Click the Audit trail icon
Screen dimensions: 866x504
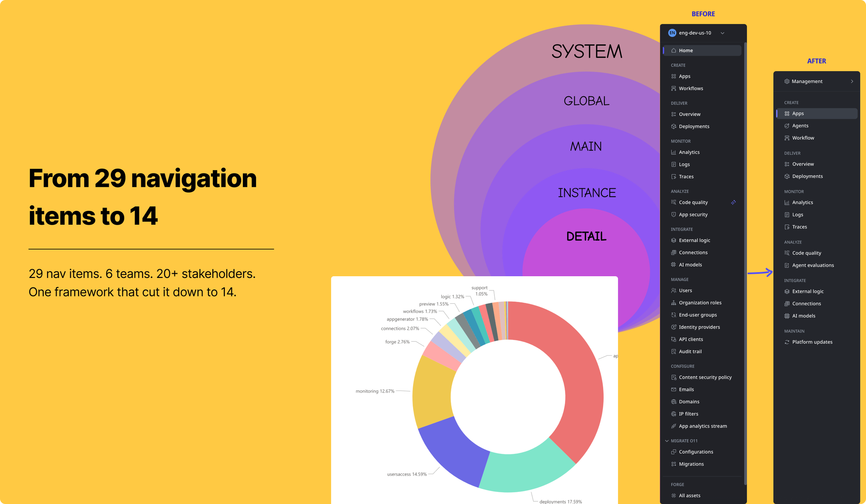coord(673,352)
